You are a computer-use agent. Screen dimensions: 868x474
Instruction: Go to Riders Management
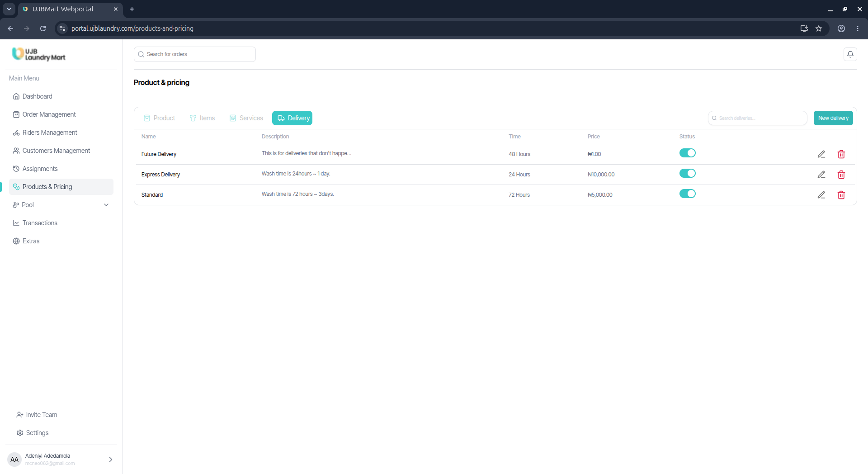tap(61, 133)
